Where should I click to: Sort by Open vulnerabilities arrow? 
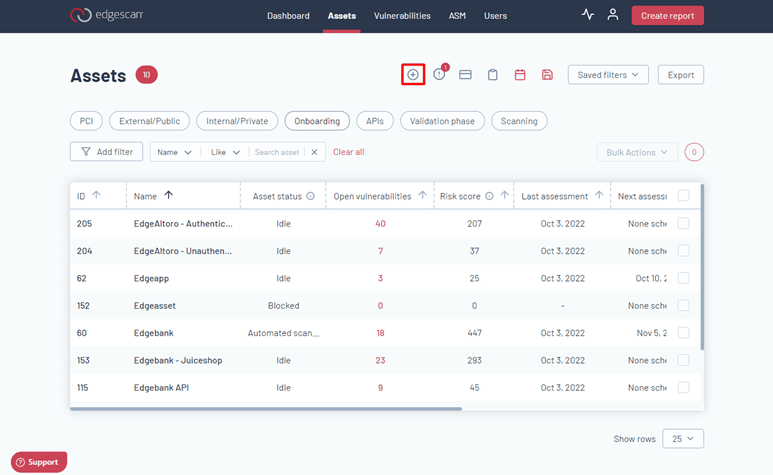(422, 195)
